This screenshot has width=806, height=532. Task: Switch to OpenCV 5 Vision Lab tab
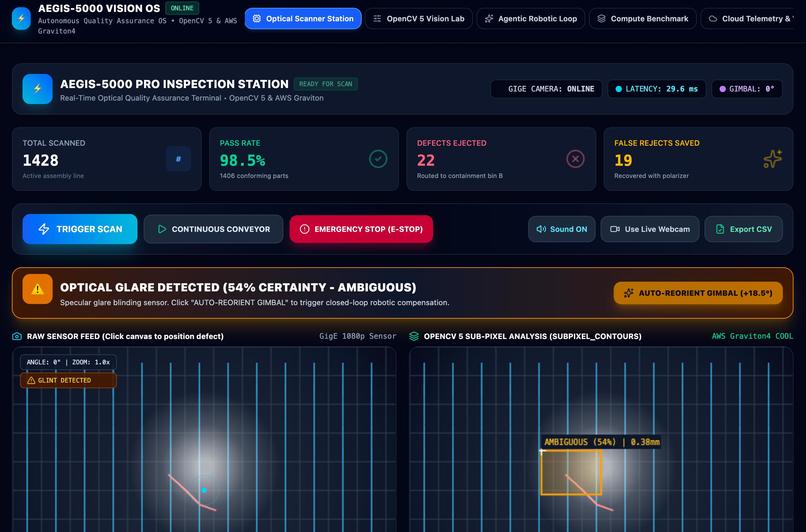[x=418, y=19]
